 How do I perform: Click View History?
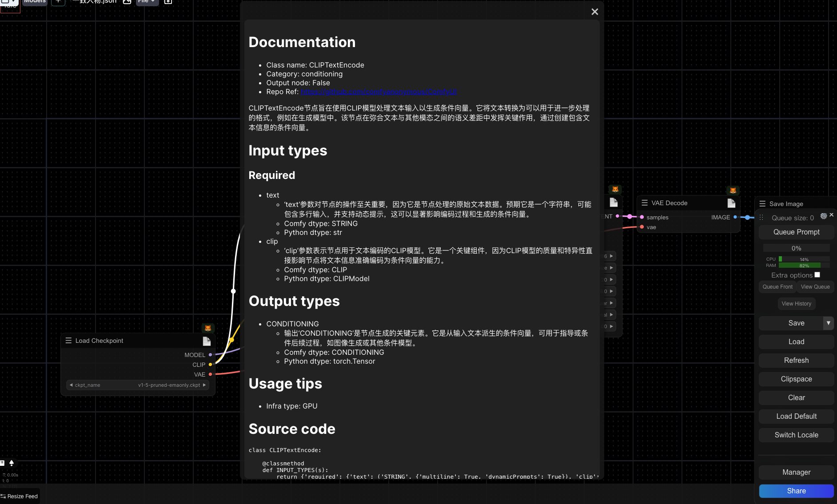point(796,304)
